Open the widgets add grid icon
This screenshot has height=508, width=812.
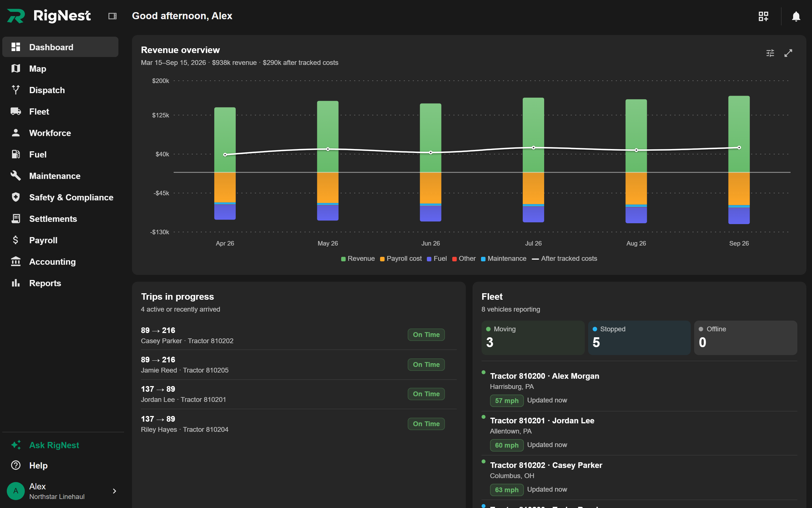click(x=763, y=16)
